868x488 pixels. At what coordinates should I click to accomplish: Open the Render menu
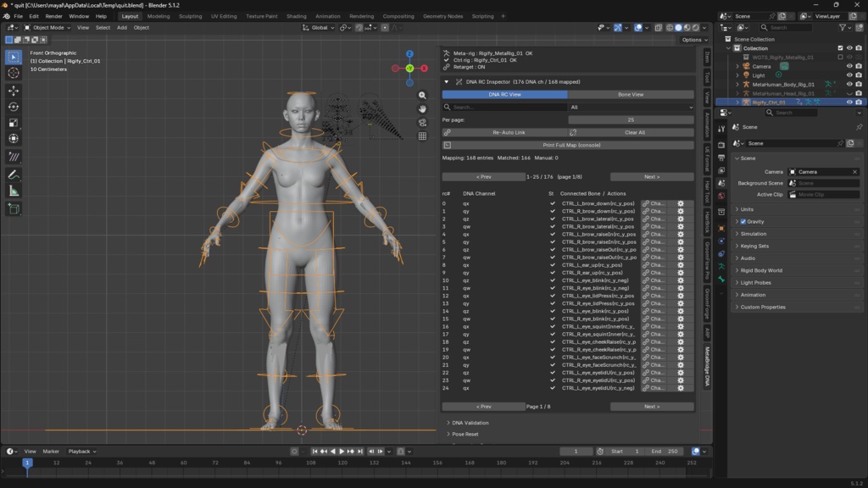53,16
